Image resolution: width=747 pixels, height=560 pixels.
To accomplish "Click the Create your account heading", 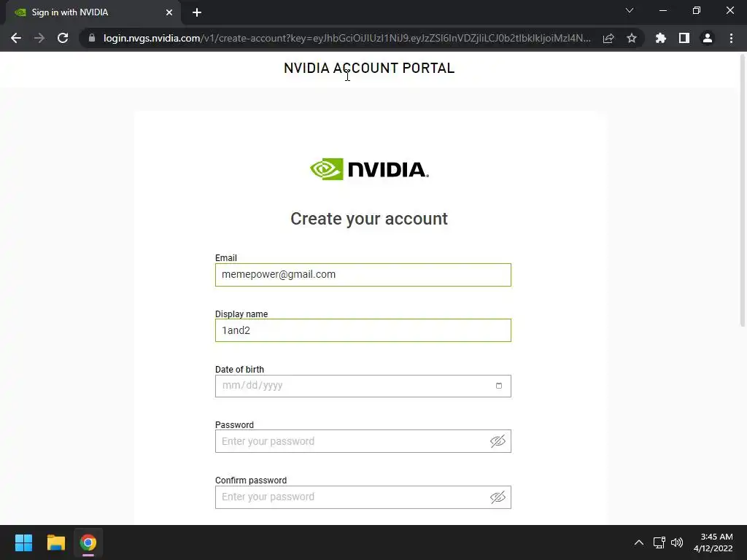I will click(369, 219).
